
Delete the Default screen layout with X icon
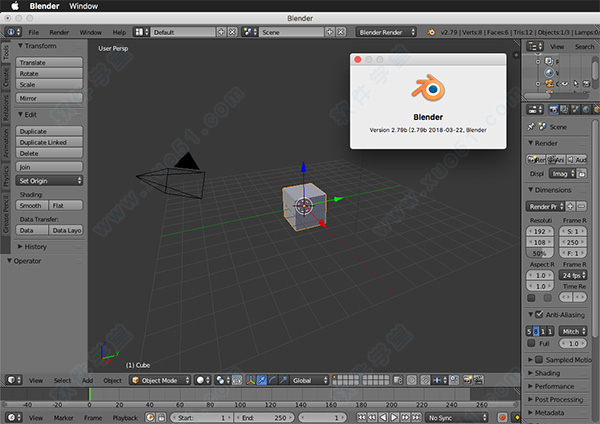click(x=232, y=32)
